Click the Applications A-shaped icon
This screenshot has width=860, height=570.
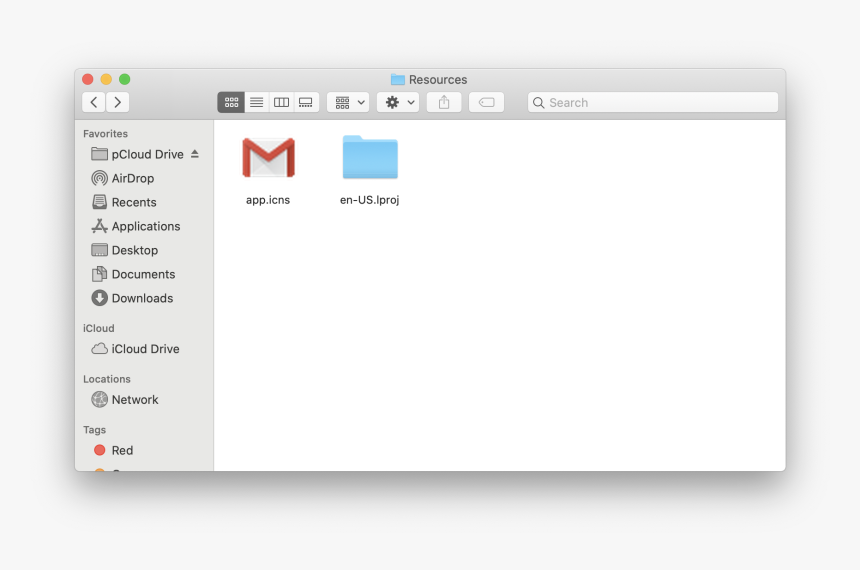pos(99,226)
